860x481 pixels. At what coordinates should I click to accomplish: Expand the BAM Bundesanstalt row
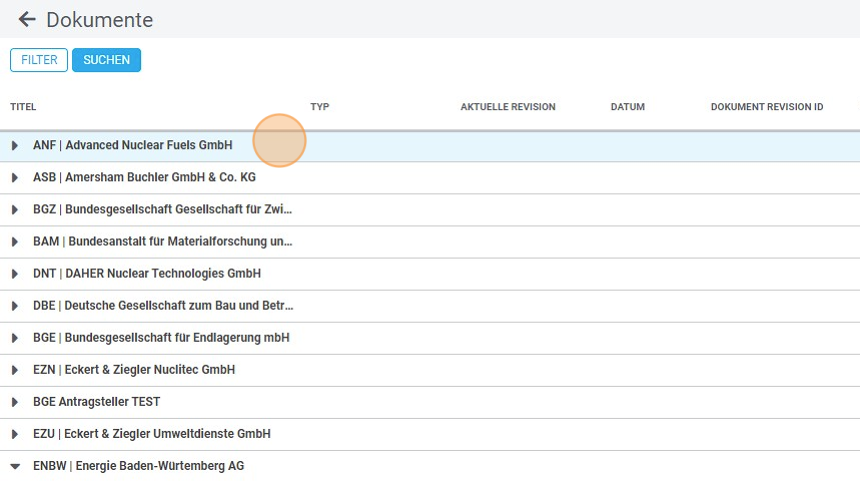pos(15,242)
